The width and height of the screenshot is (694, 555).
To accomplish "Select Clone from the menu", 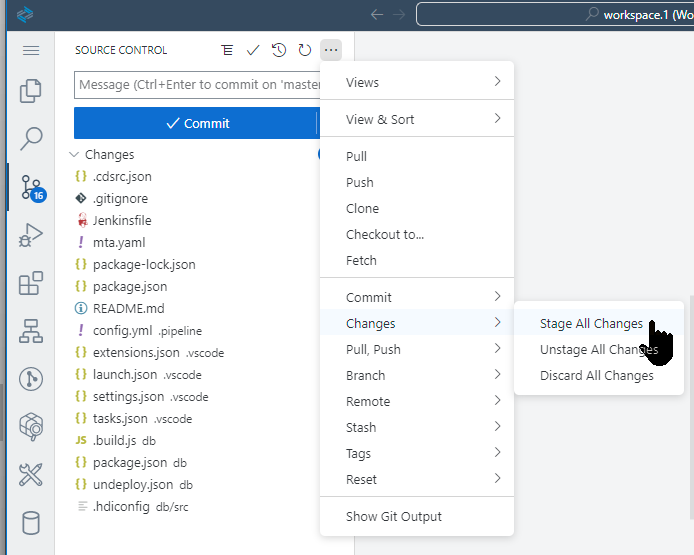I will [x=417, y=209].
